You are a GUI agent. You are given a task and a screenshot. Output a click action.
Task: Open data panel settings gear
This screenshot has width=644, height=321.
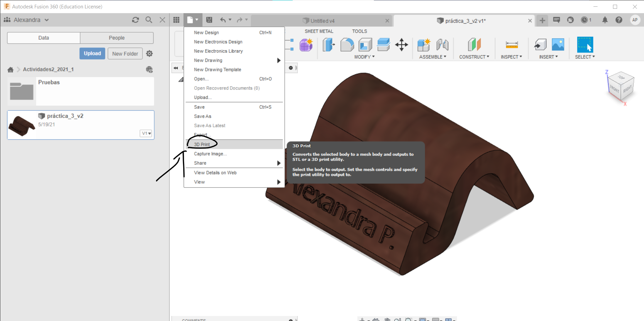(150, 53)
